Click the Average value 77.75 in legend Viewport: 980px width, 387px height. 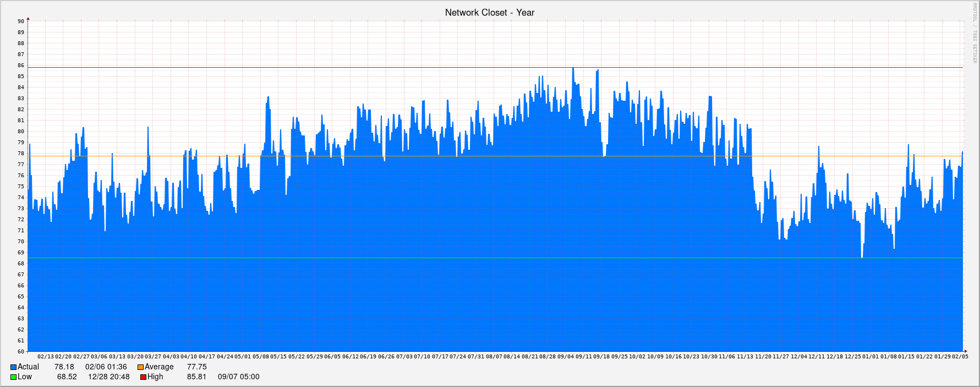pos(196,367)
